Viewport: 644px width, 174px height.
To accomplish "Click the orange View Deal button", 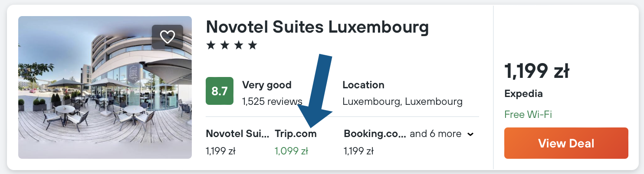I will pyautogui.click(x=566, y=143).
